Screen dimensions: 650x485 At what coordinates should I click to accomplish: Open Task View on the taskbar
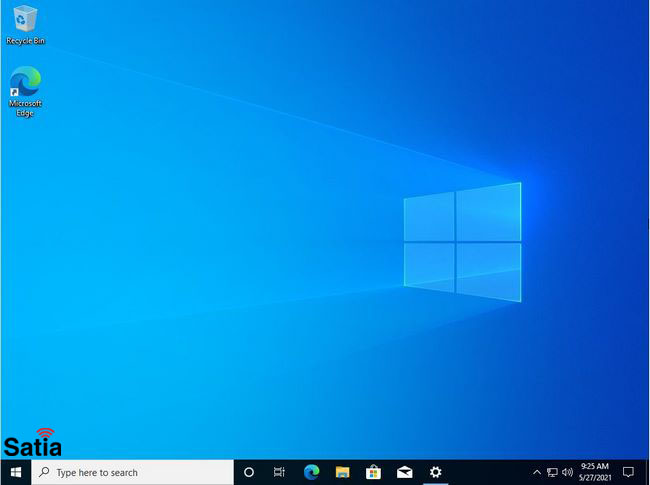pos(279,472)
